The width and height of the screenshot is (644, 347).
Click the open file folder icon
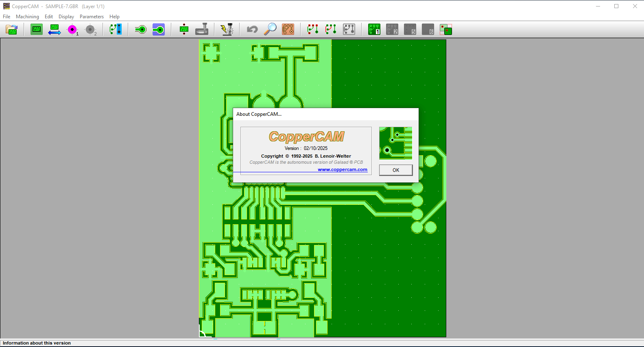(x=12, y=30)
